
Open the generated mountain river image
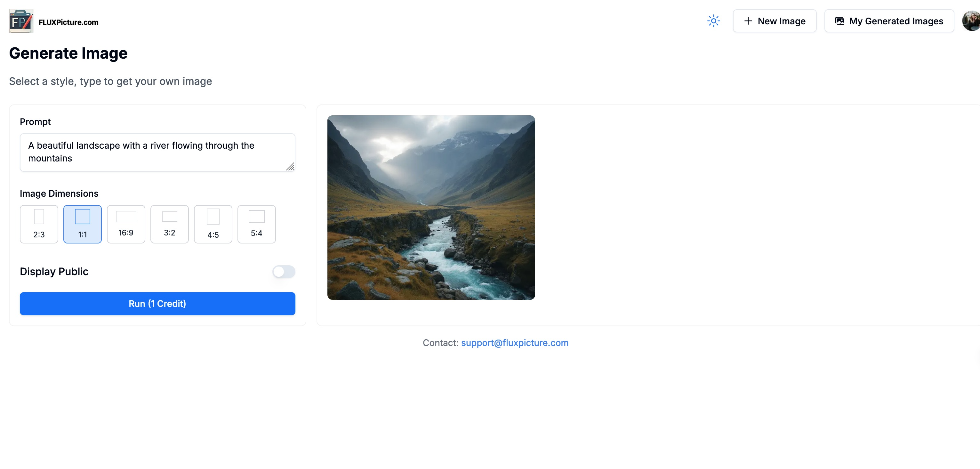point(431,208)
